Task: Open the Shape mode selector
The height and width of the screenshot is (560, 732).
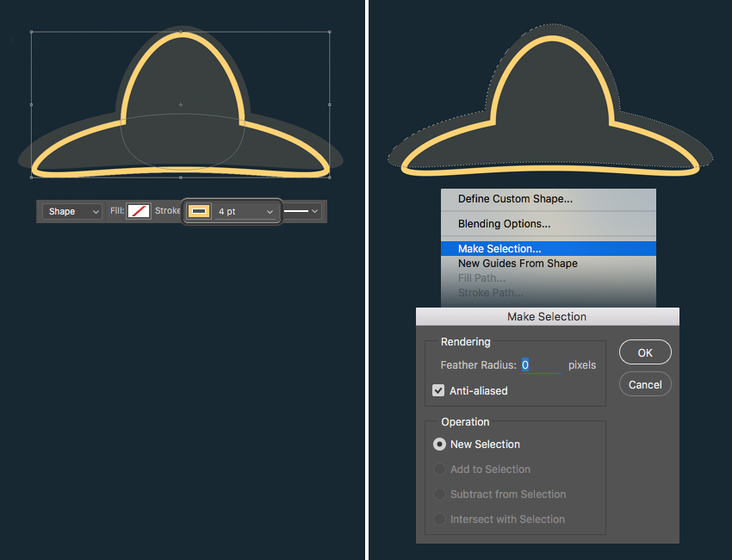Action: click(71, 211)
